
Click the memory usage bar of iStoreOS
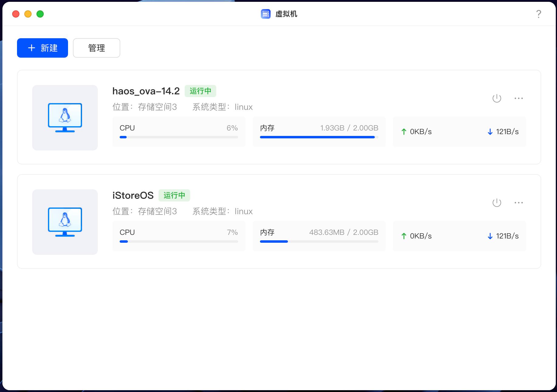[319, 242]
